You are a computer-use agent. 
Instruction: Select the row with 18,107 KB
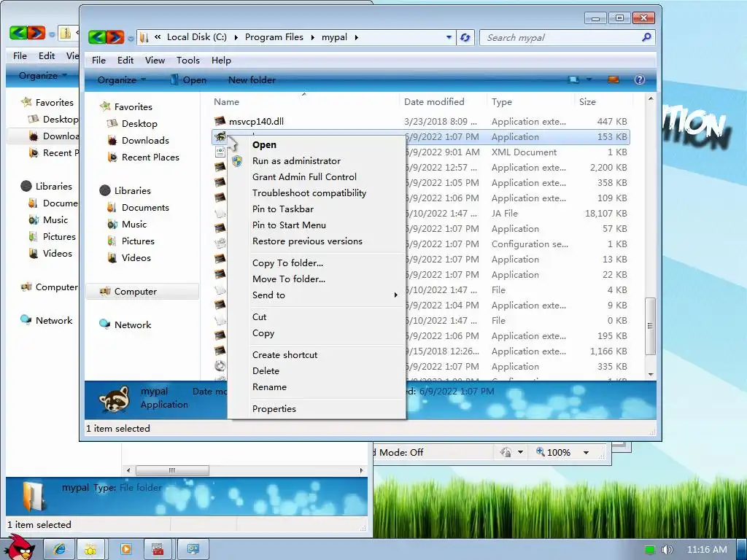coord(421,214)
